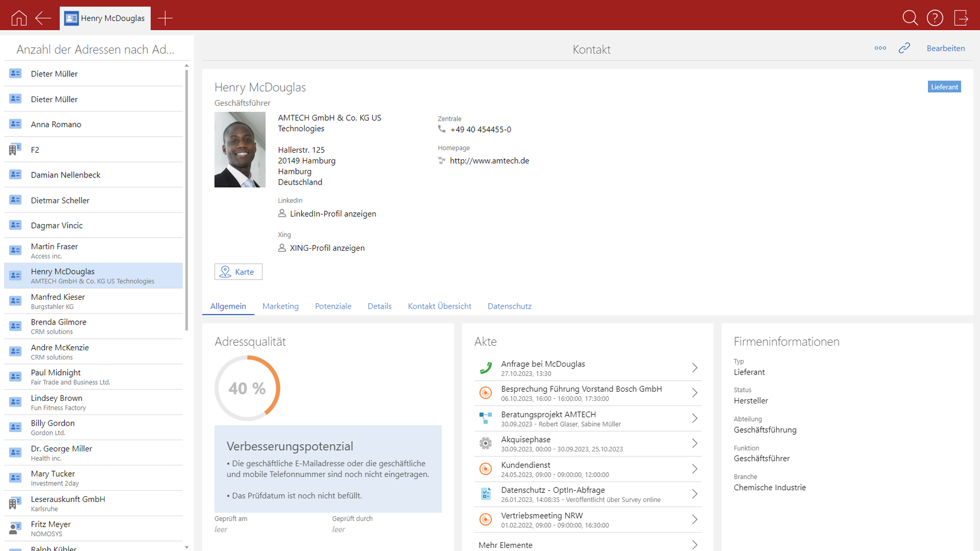Select Dietmar Scheller in the list
980x551 pixels.
pos(93,200)
